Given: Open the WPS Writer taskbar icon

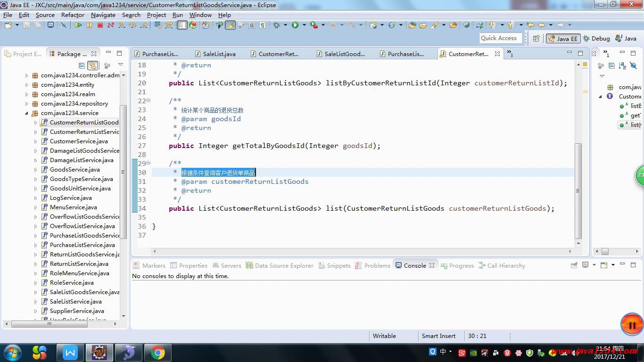Looking at the screenshot, I should pyautogui.click(x=70, y=352).
